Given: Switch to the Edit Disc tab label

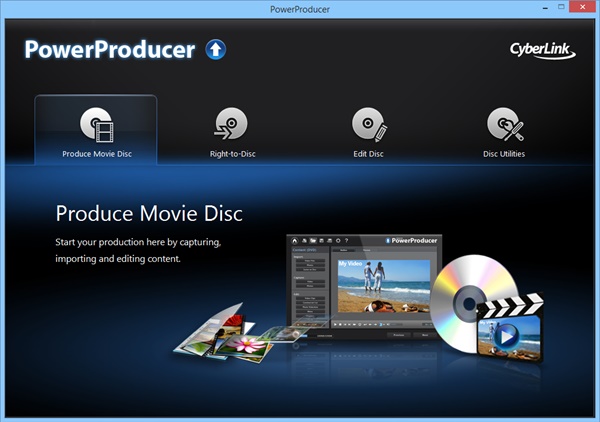Looking at the screenshot, I should 368,154.
